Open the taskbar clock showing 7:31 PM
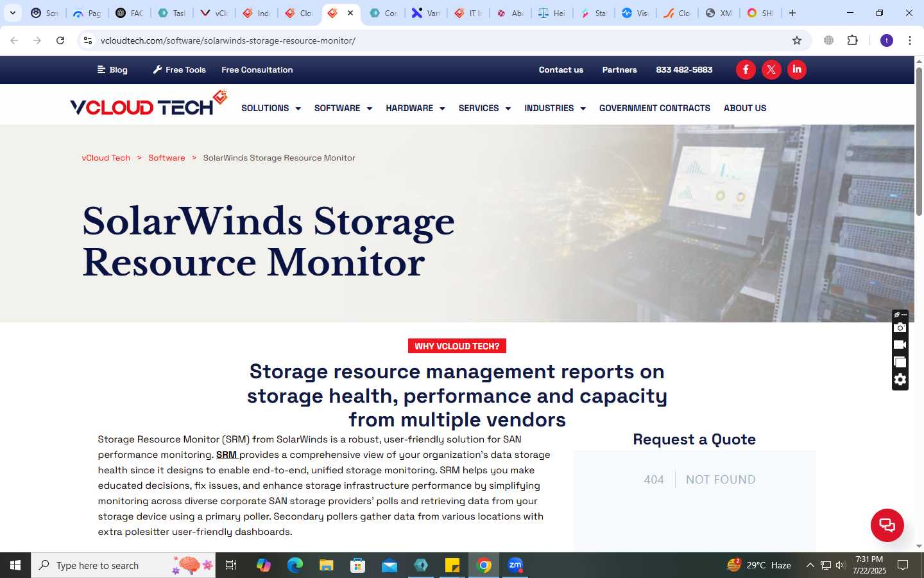The width and height of the screenshot is (924, 578). (869, 565)
